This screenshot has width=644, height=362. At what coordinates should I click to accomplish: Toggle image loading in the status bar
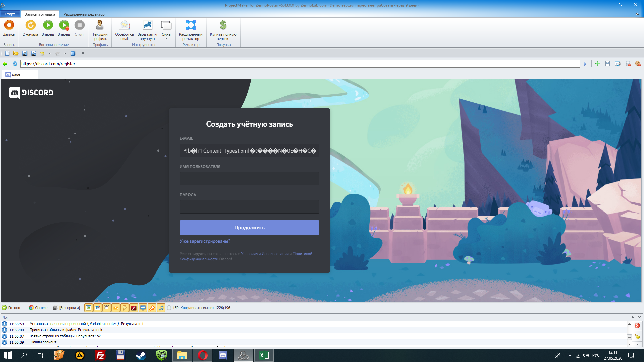click(88, 308)
